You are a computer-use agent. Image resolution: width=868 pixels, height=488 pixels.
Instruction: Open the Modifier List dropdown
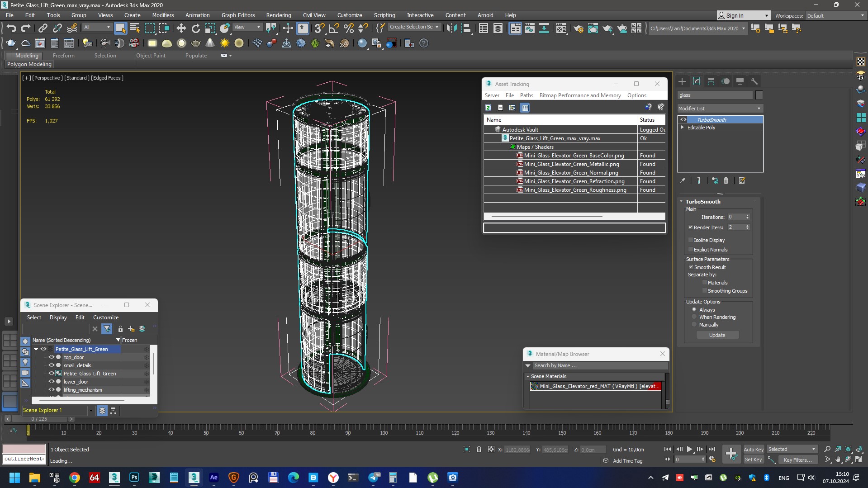pyautogui.click(x=720, y=109)
